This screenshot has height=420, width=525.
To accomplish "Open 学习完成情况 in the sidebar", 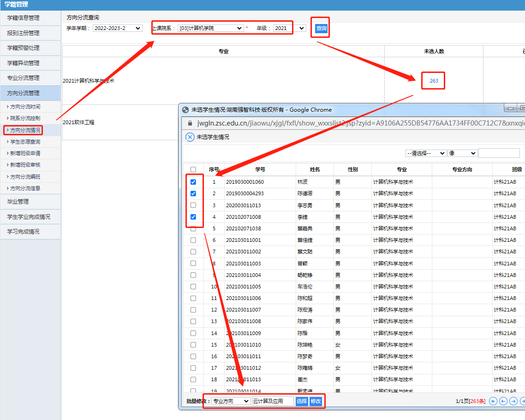I will [30, 231].
